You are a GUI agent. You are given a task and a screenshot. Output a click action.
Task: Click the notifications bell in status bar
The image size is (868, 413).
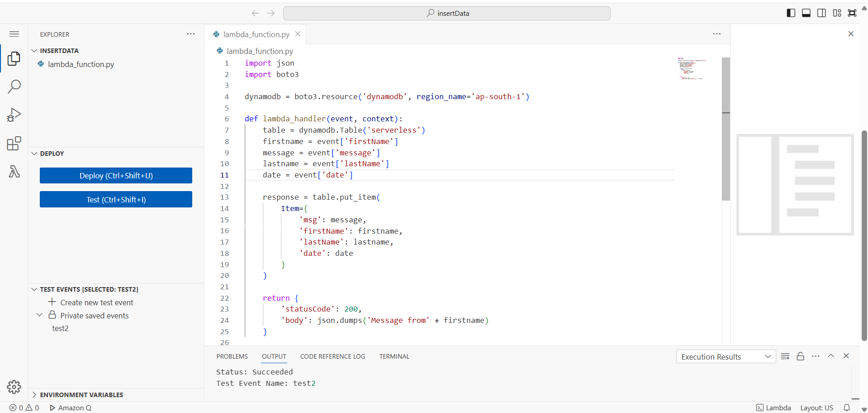coord(847,408)
